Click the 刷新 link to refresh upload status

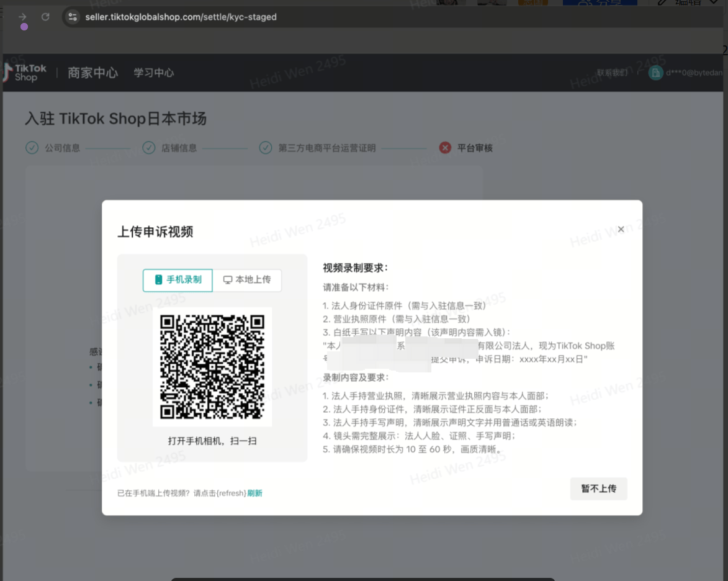256,492
